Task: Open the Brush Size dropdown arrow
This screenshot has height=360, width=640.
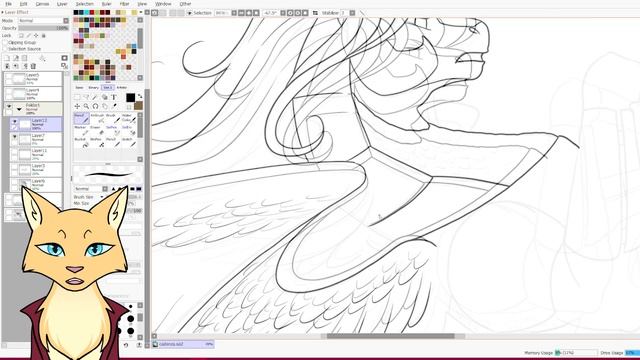Action: (102, 197)
